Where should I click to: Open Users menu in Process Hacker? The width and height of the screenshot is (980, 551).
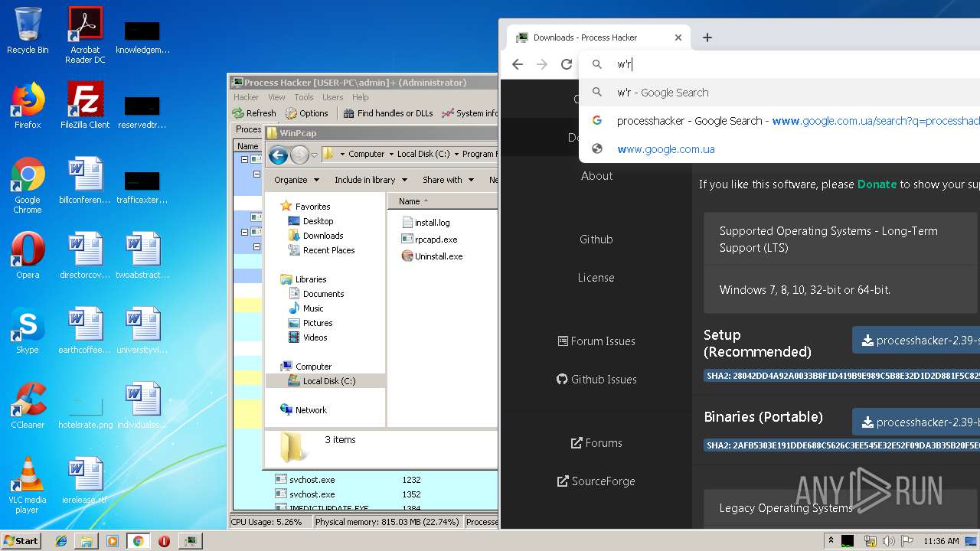point(333,97)
